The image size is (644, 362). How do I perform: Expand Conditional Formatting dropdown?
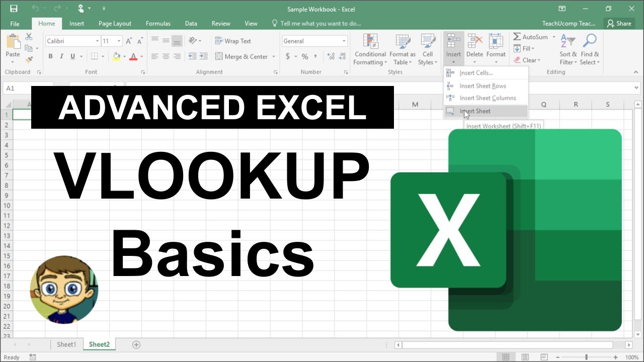(370, 50)
